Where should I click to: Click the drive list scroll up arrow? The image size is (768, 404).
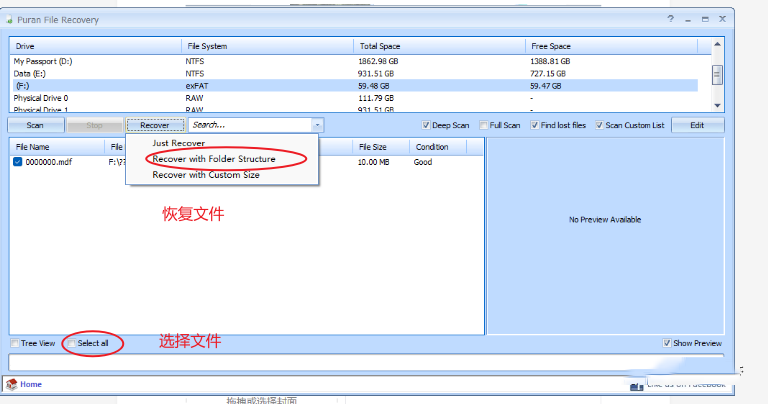(717, 45)
